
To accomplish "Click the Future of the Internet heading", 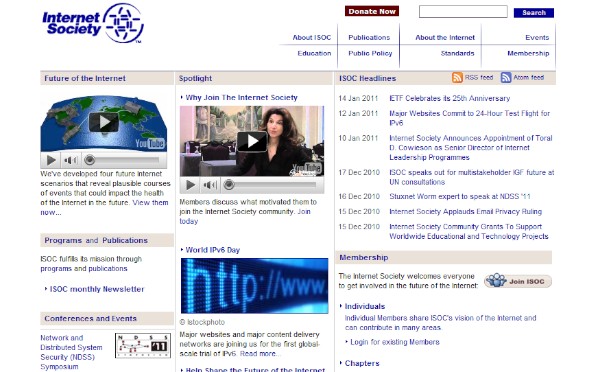I will [x=85, y=78].
